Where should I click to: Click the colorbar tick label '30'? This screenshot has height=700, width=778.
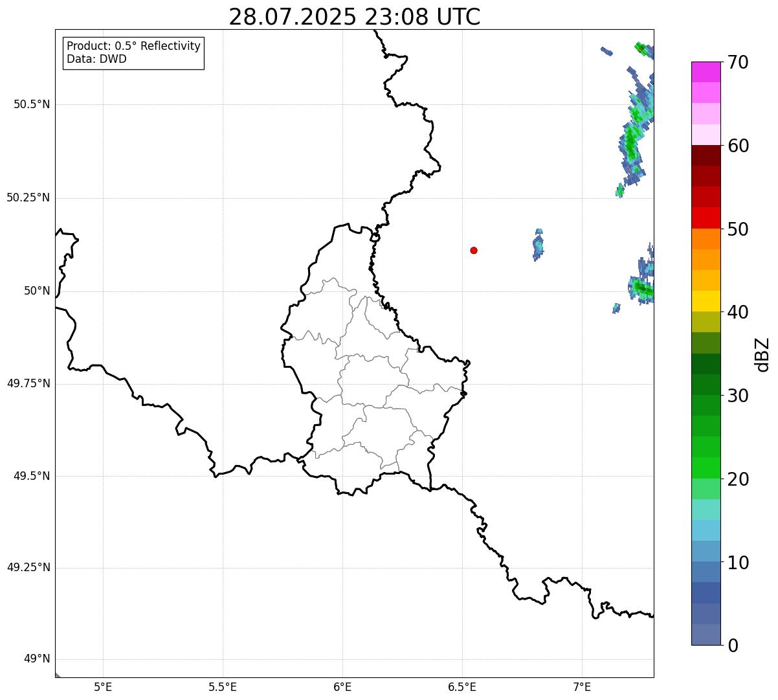pyautogui.click(x=738, y=396)
